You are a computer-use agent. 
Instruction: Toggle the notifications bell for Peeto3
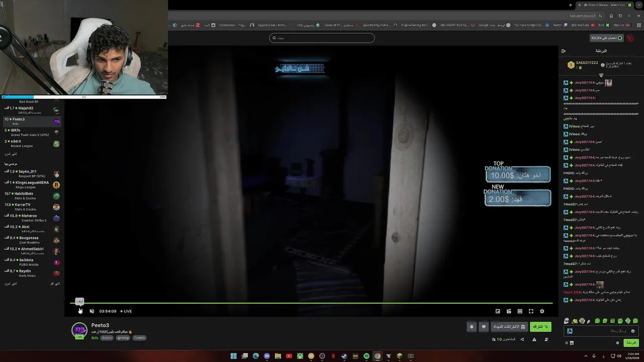pyautogui.click(x=471, y=327)
